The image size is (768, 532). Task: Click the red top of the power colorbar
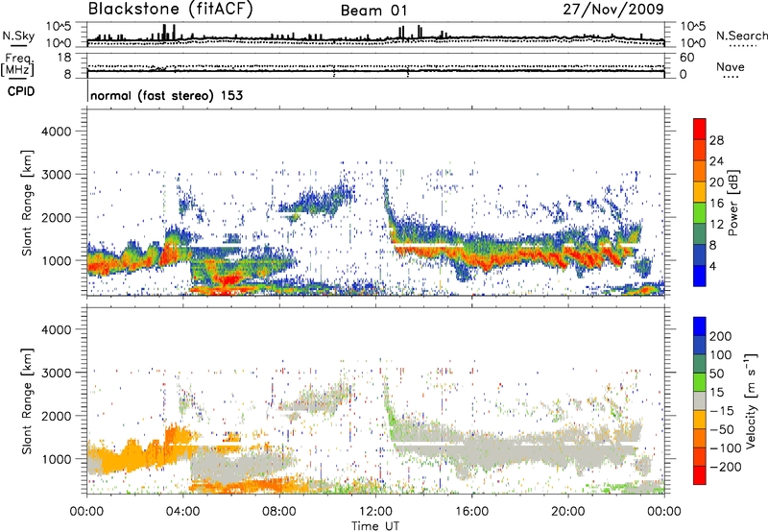coord(700,129)
